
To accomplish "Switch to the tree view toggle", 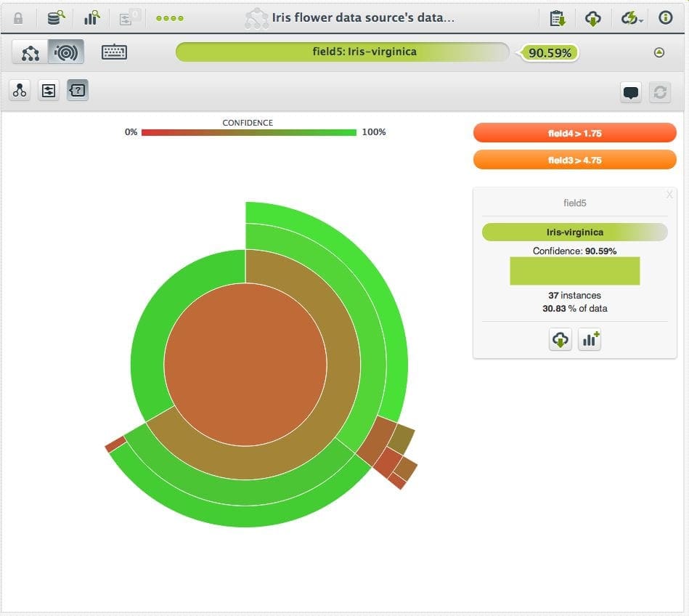I will pos(30,52).
